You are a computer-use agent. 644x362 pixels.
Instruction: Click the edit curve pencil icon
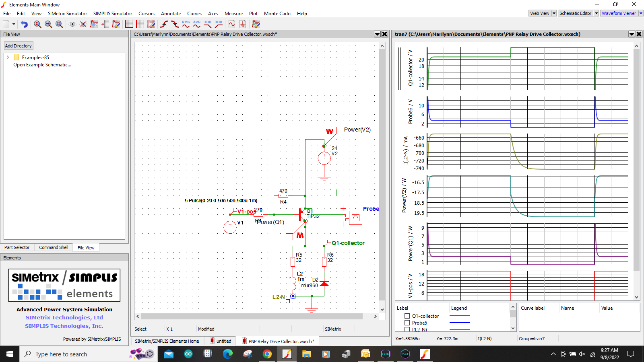pos(116,24)
